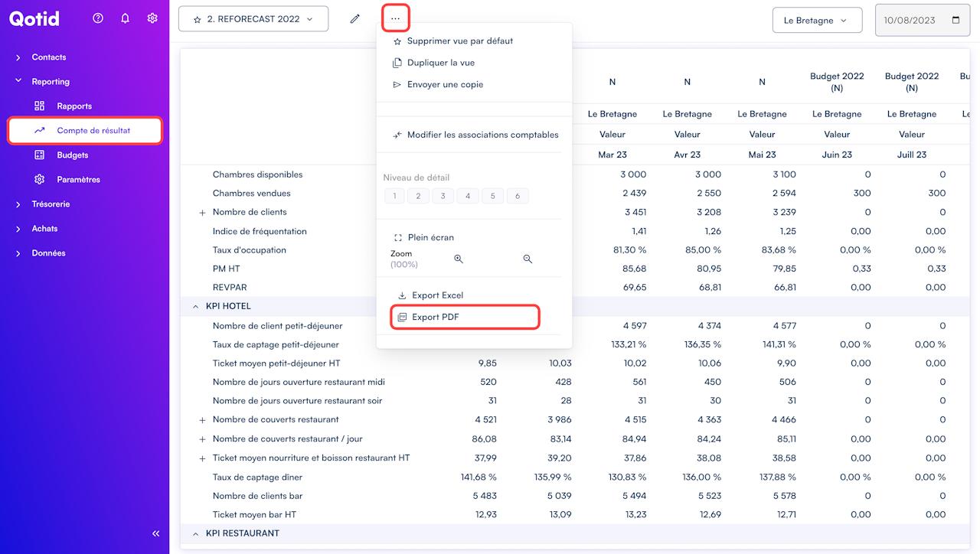
Task: Expand the Trésorerie sidebar section
Action: pyautogui.click(x=51, y=204)
